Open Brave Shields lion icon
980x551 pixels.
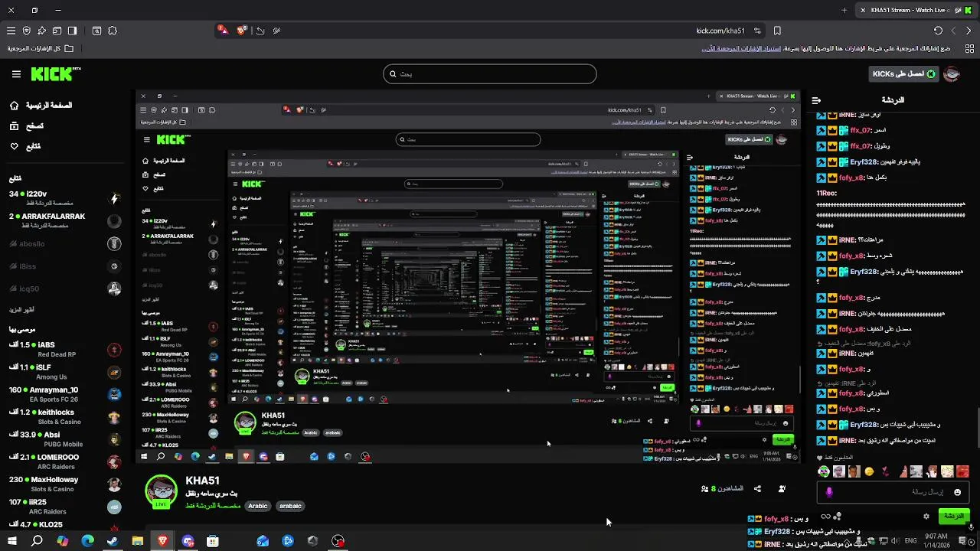[x=242, y=31]
